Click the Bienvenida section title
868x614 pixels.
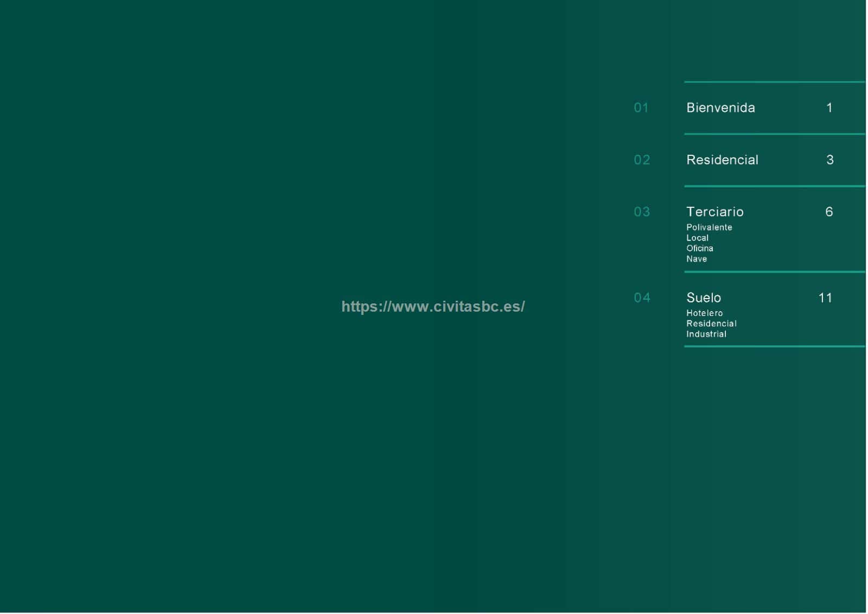pos(720,108)
